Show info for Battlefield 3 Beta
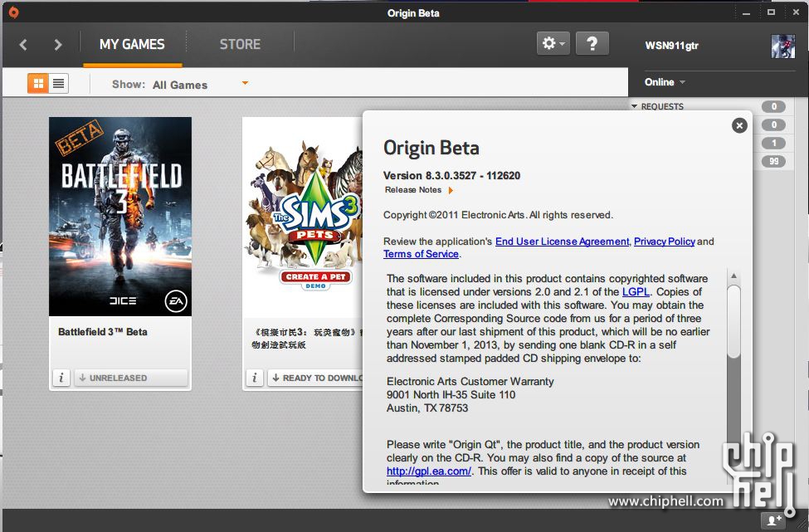809x532 pixels. [x=61, y=378]
